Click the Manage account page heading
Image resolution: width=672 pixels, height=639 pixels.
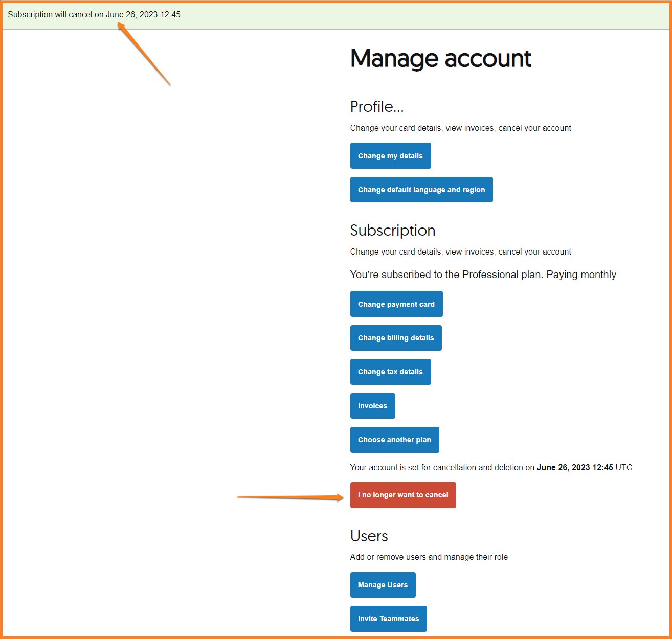point(440,58)
